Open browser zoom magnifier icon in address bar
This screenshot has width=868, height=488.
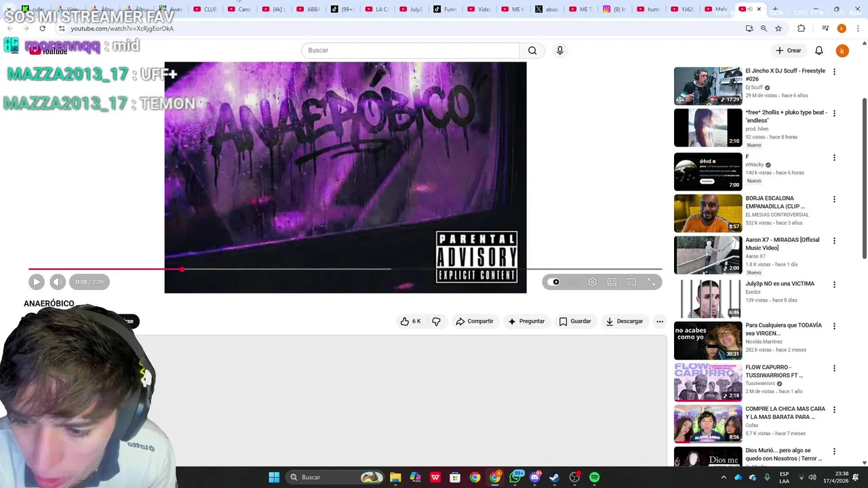point(764,28)
